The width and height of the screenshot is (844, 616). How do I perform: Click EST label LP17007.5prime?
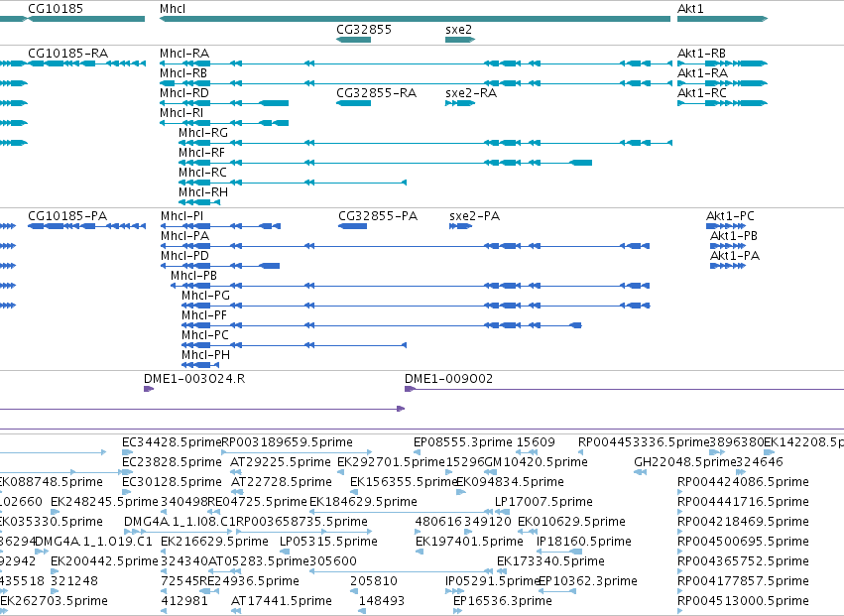543,502
